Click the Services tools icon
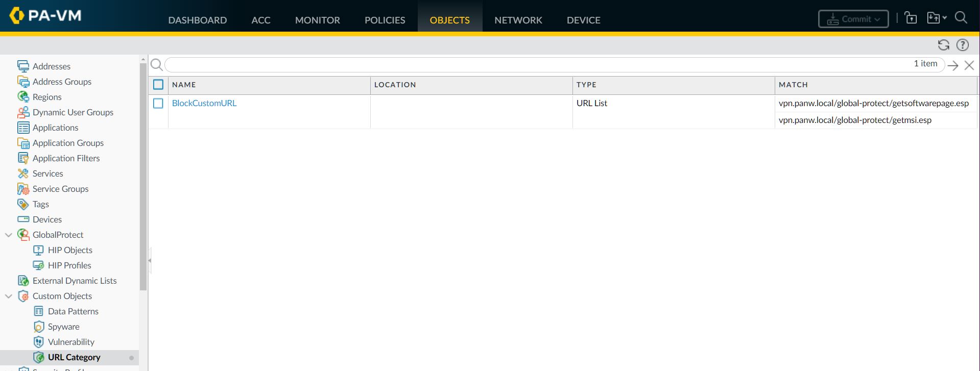This screenshot has width=980, height=371. click(x=23, y=174)
